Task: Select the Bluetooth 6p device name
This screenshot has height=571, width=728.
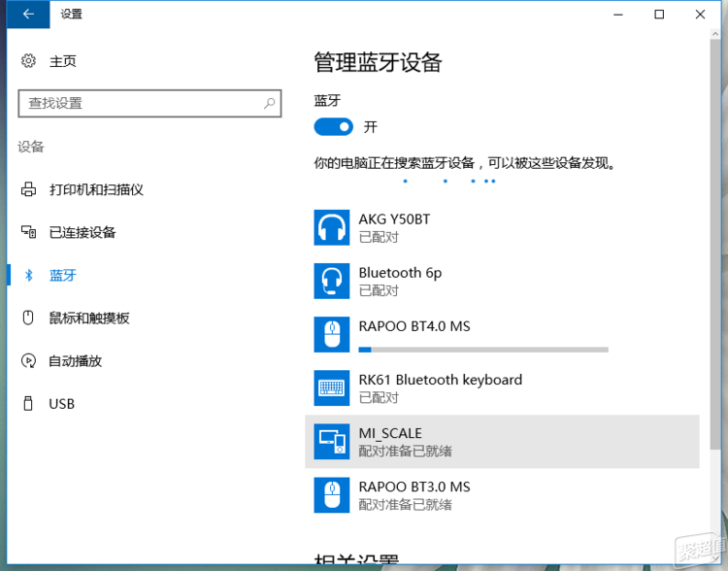Action: point(400,273)
